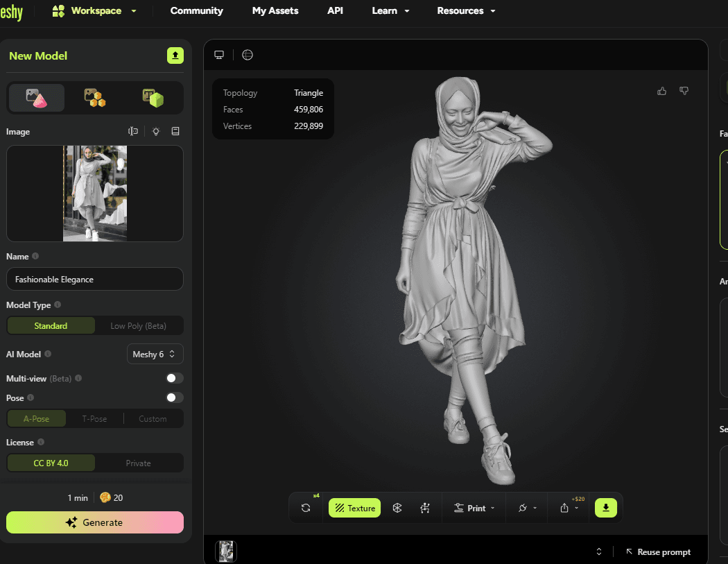
Task: Click the thumbs up icon
Action: click(x=662, y=91)
